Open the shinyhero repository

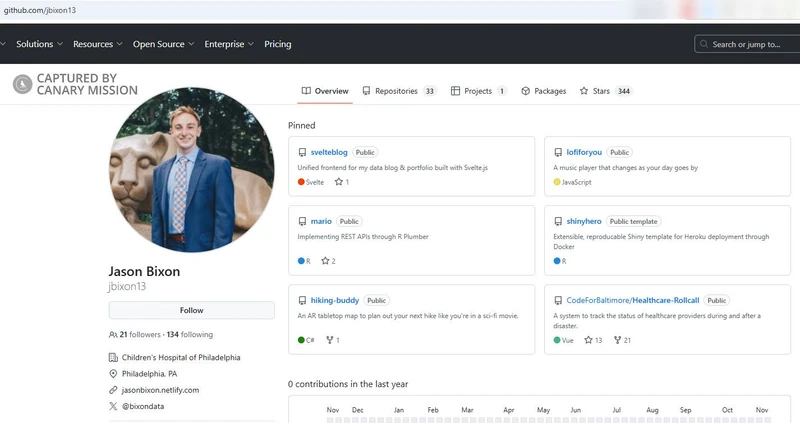pyautogui.click(x=584, y=221)
